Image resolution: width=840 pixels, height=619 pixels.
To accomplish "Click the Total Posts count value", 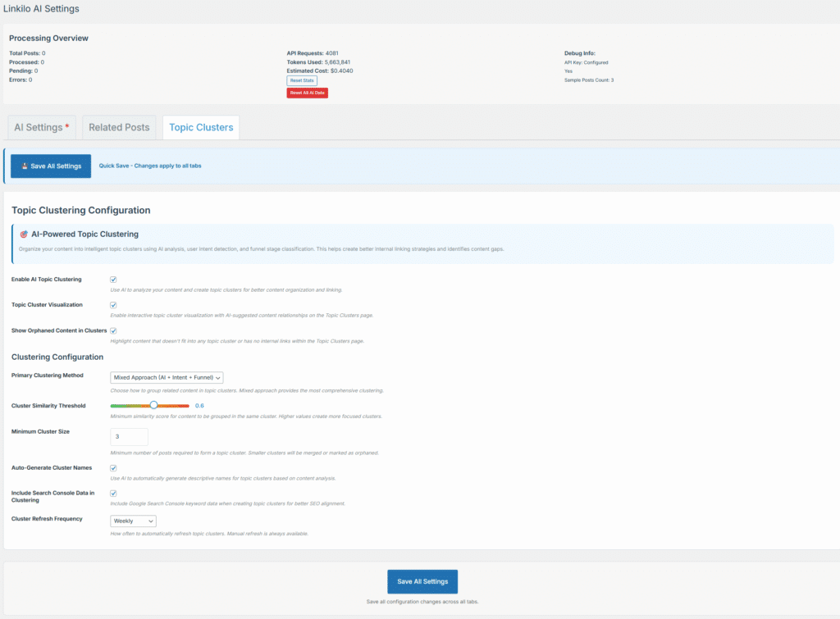I will [43, 53].
